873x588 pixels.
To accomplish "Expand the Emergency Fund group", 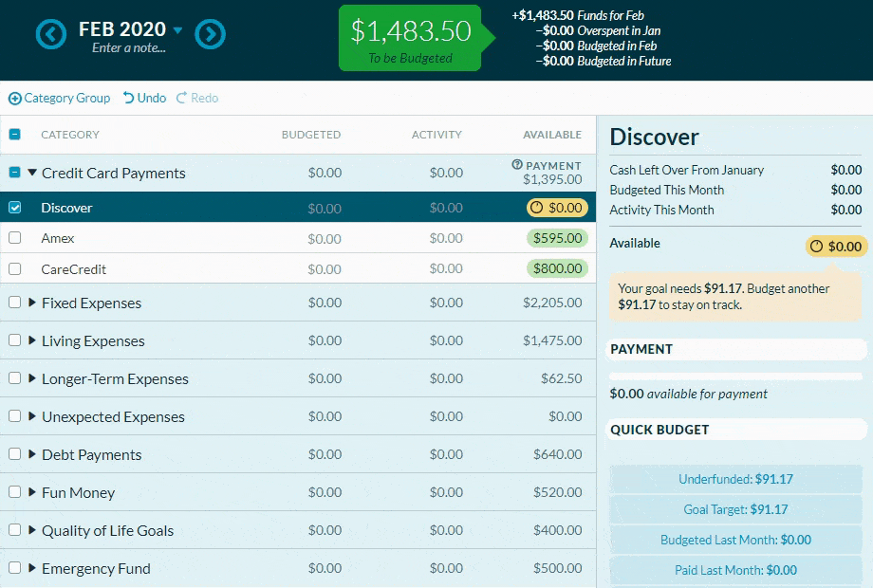I will [32, 567].
